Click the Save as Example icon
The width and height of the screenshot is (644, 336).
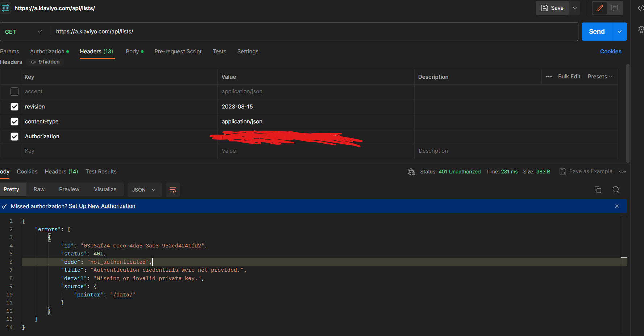[562, 171]
